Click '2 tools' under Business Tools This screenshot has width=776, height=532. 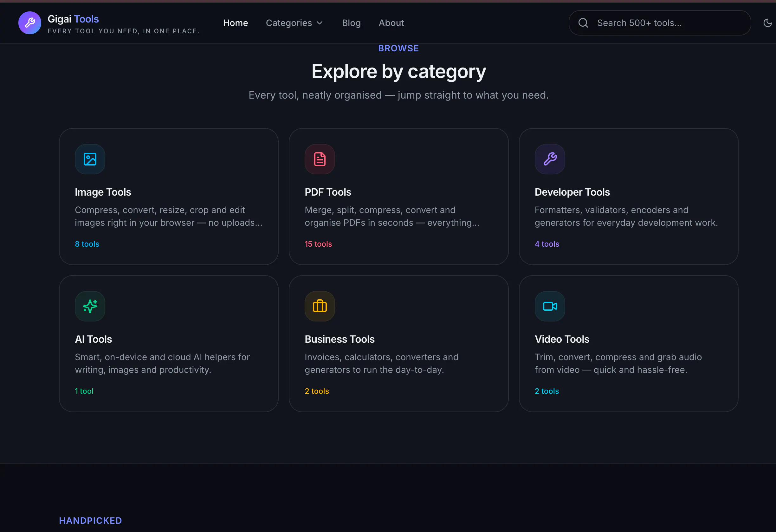coord(317,391)
